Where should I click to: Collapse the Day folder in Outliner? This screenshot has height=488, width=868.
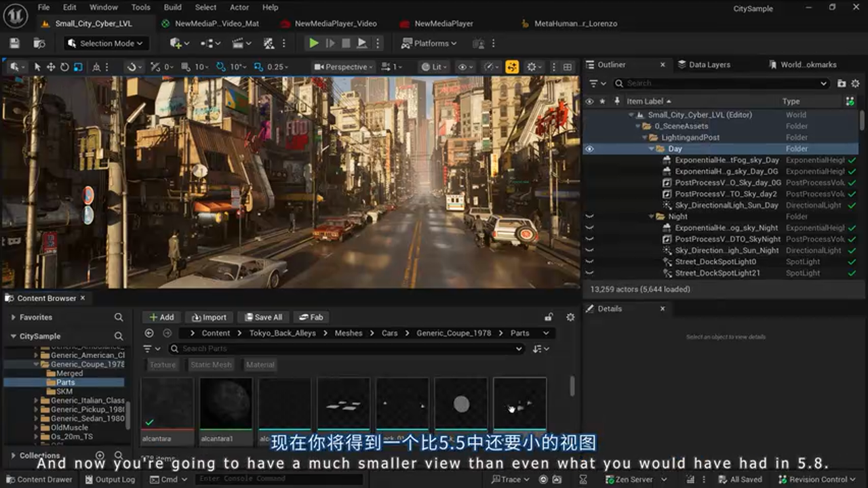(x=650, y=148)
